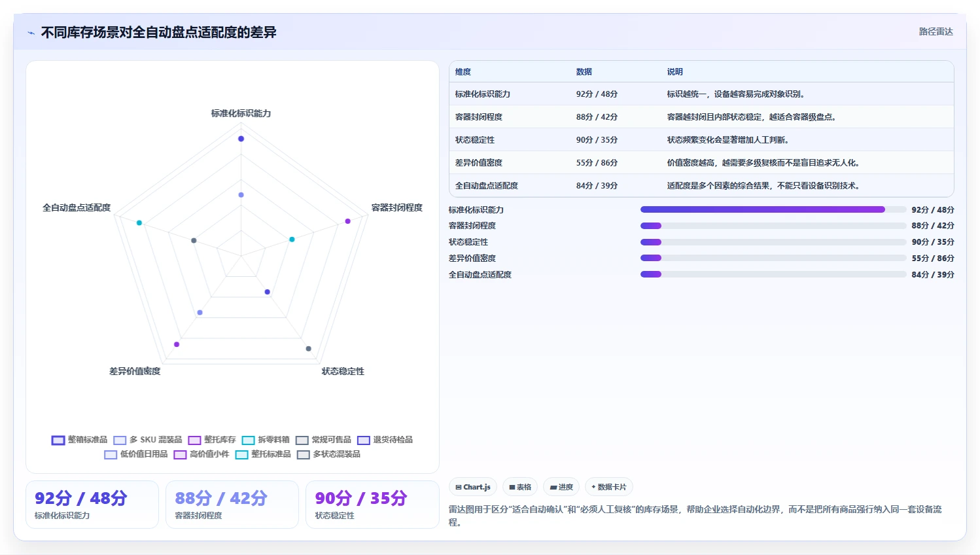The image size is (980, 555).
Task: Click the 数据卡片 chip
Action: point(609,487)
